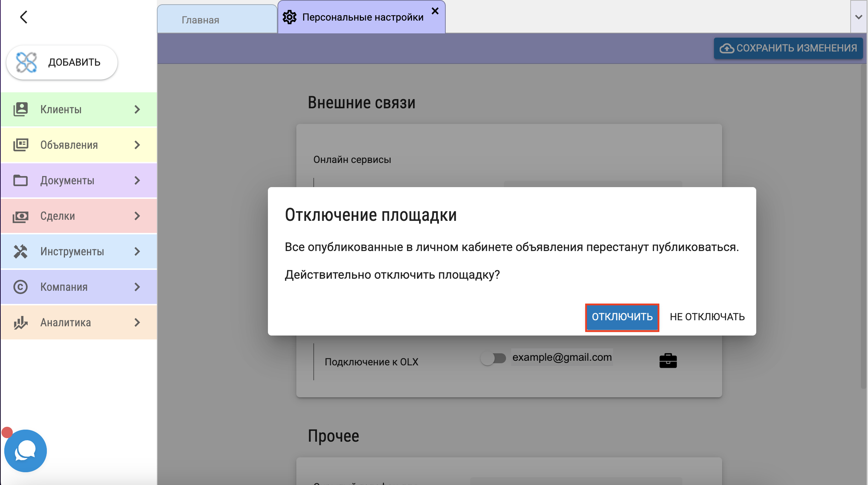Screen dimensions: 868x485
Task: Open the chat support bubble icon
Action: (x=26, y=451)
